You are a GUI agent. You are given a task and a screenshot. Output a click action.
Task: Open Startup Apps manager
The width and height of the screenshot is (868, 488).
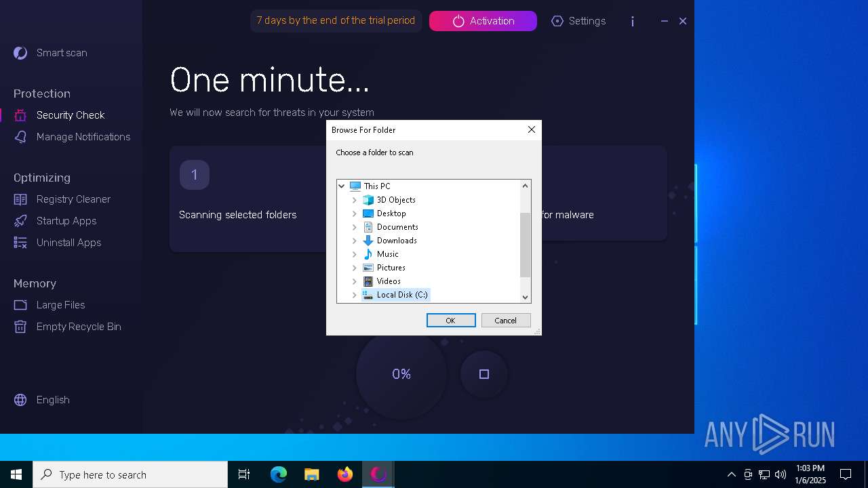tap(66, 221)
